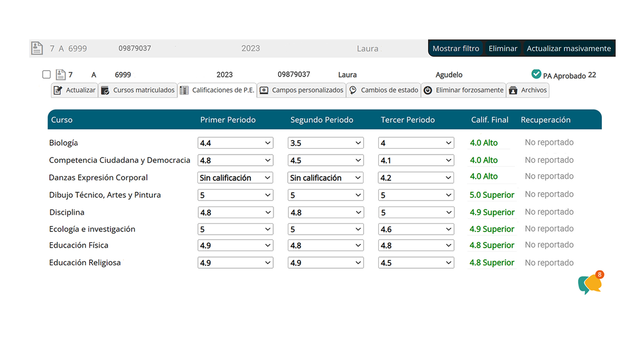644x343 pixels.
Task: Click the pencil icon on Actualizar tab
Action: pyautogui.click(x=58, y=90)
